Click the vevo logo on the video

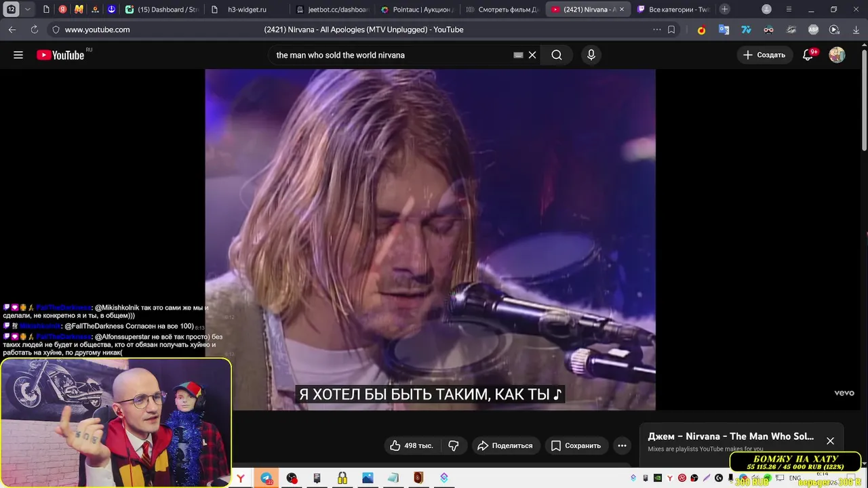844,393
